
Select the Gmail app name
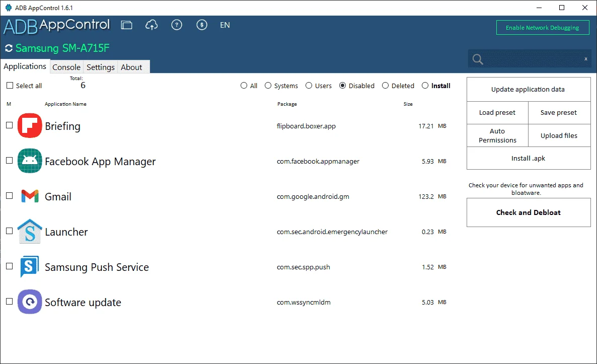pos(58,196)
